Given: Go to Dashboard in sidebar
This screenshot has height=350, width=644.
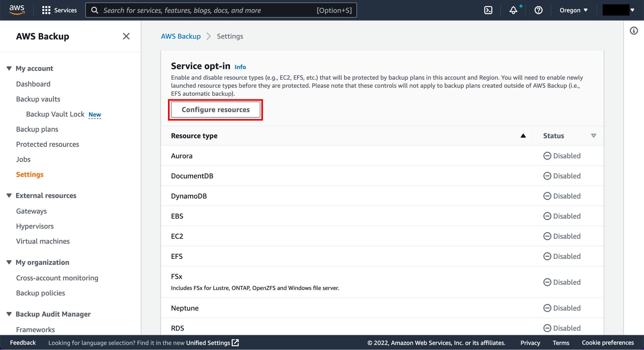Looking at the screenshot, I should 33,84.
